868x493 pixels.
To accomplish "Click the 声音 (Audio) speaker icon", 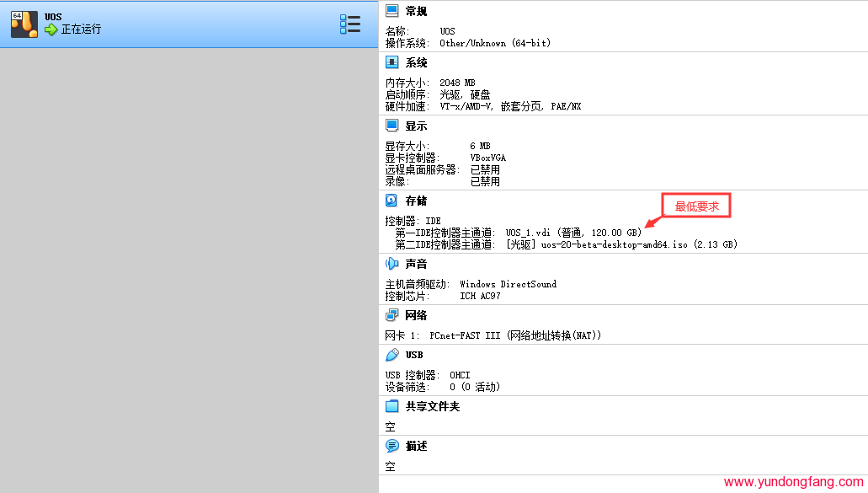I will [391, 263].
